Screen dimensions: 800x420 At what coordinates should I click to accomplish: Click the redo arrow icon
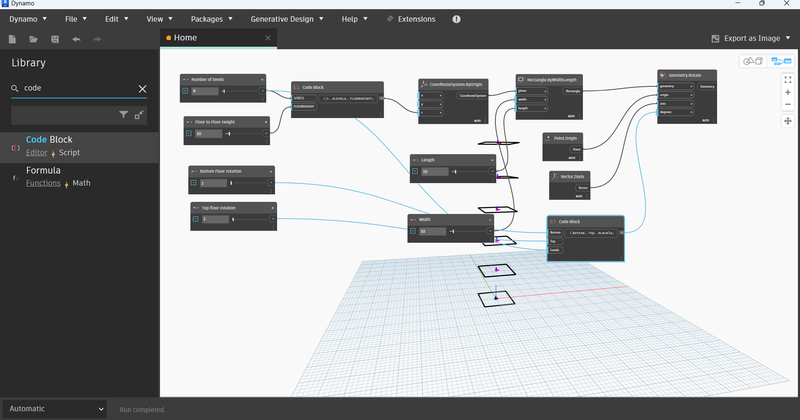point(97,39)
